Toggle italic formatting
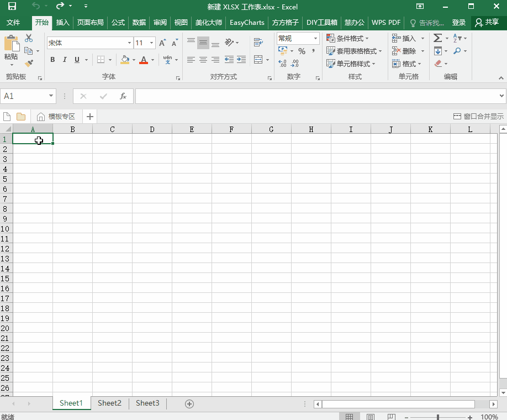 (x=65, y=60)
